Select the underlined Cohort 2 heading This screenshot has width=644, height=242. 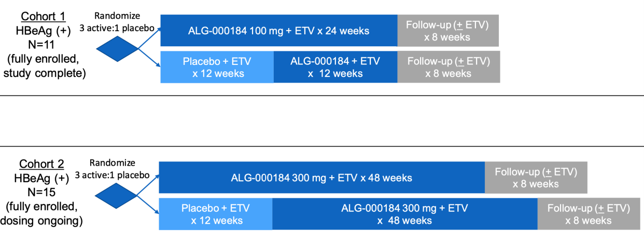point(42,165)
